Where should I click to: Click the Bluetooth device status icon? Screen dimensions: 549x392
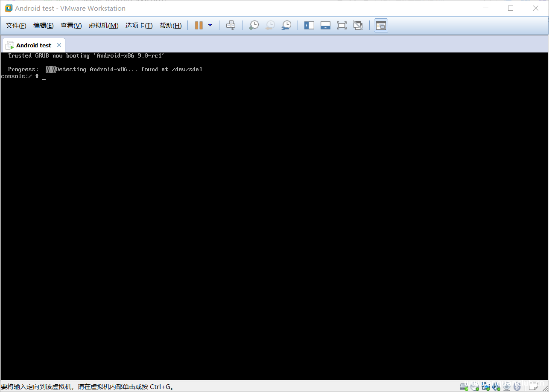(517, 387)
